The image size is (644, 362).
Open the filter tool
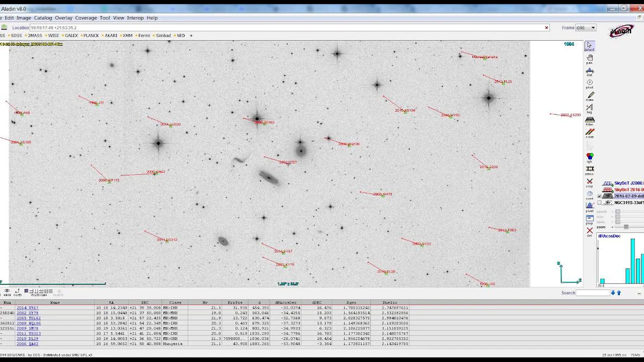[x=590, y=121]
